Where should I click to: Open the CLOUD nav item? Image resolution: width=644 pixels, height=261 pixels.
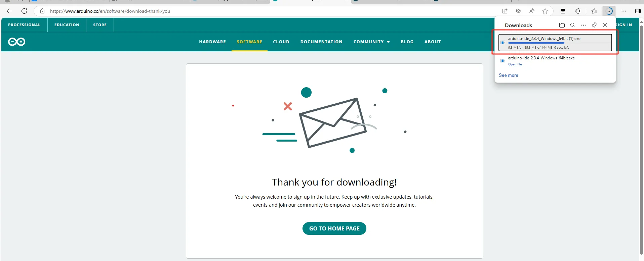coord(281,42)
